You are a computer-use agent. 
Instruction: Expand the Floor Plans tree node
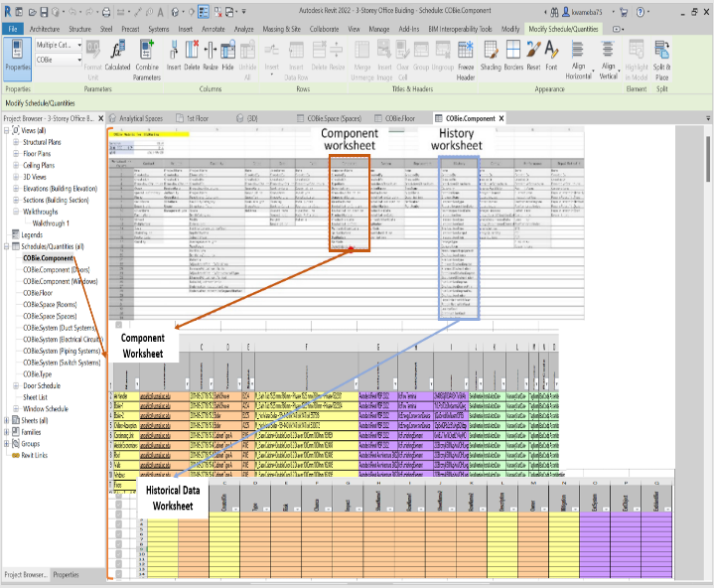[14, 154]
